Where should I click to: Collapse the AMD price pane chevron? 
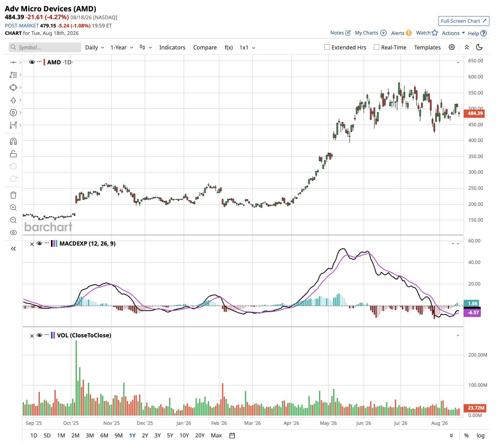[458, 62]
